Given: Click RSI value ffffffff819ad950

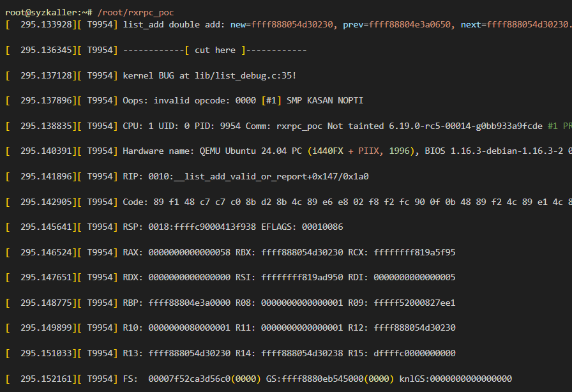Looking at the screenshot, I should [302, 277].
